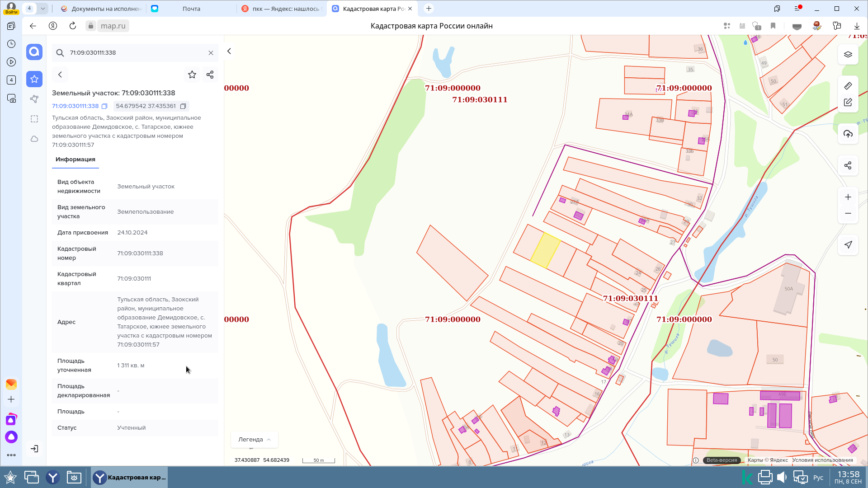Click the cloud upload icon on map
The image size is (868, 488).
point(848,134)
